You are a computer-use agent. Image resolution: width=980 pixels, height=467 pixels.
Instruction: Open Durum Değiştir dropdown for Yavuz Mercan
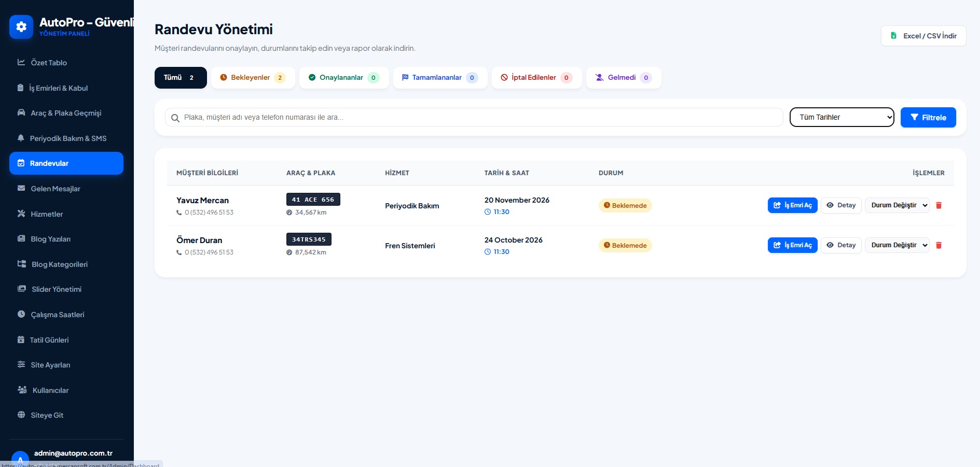(x=897, y=205)
